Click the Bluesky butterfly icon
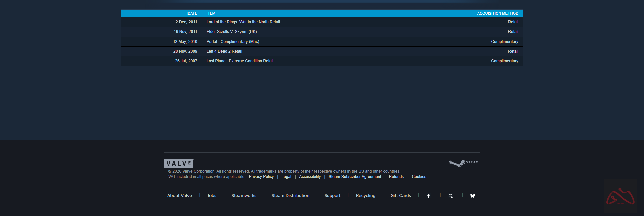The height and width of the screenshot is (216, 644). [472, 196]
